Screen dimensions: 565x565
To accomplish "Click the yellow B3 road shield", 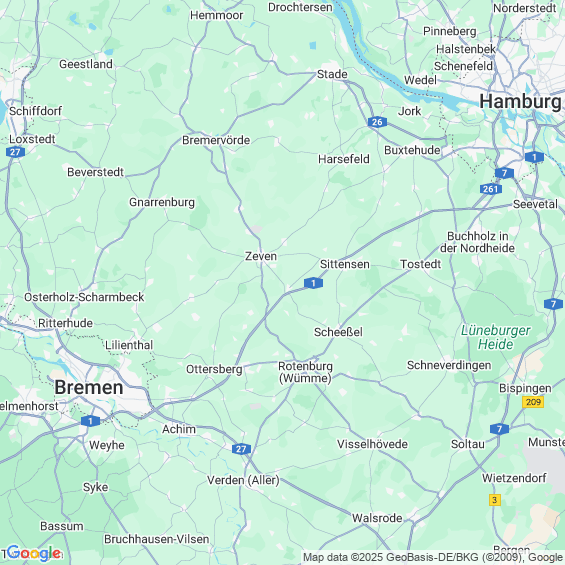I will [495, 500].
